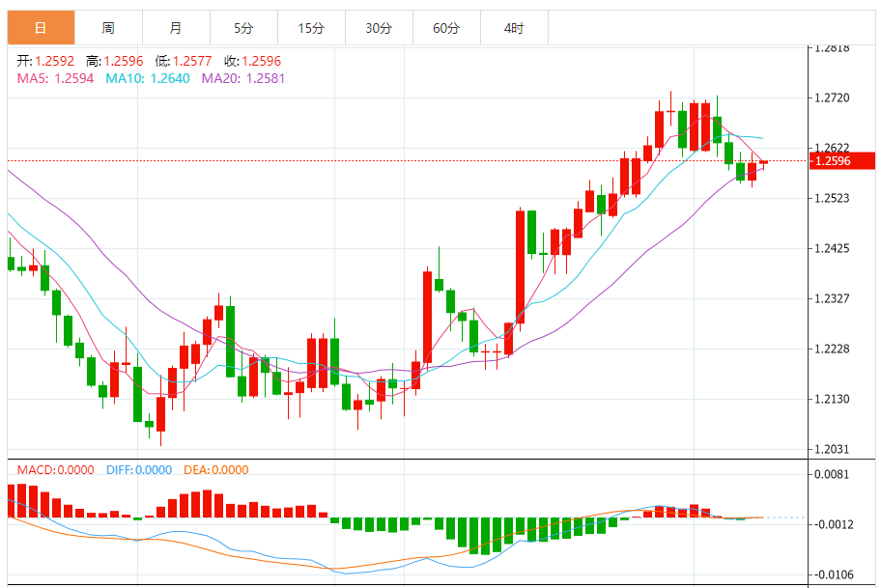Image resolution: width=881 pixels, height=588 pixels.
Task: Open the 30分 timeframe tab
Action: [x=379, y=28]
